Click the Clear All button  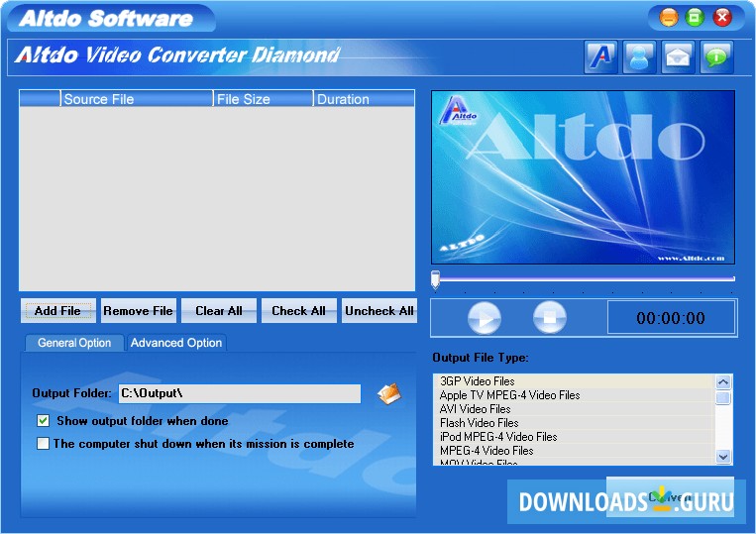218,311
